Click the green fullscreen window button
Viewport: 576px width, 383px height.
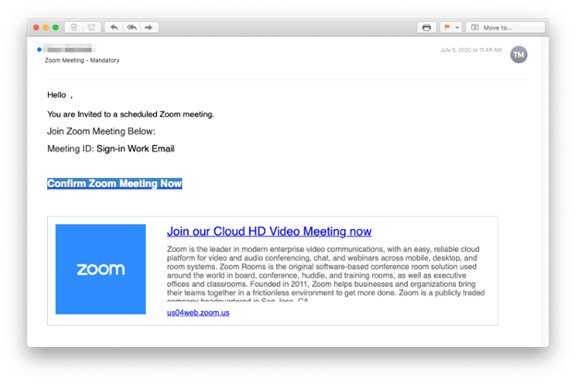pos(55,28)
